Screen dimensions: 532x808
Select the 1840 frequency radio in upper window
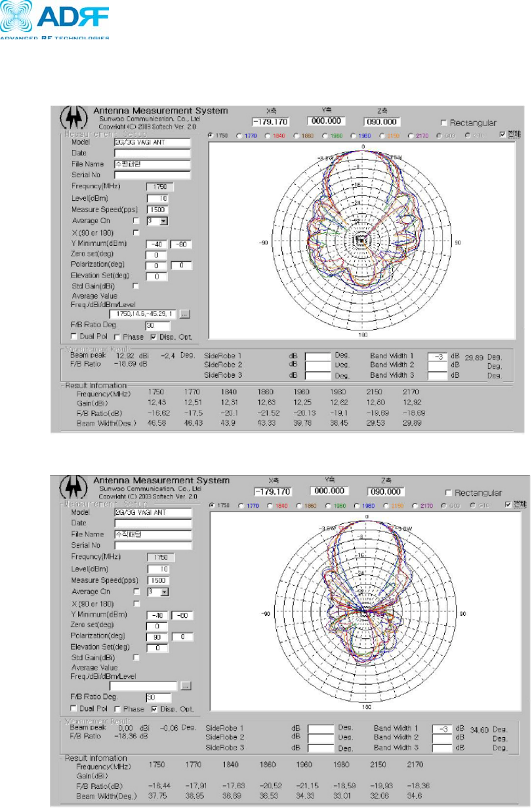(x=268, y=136)
